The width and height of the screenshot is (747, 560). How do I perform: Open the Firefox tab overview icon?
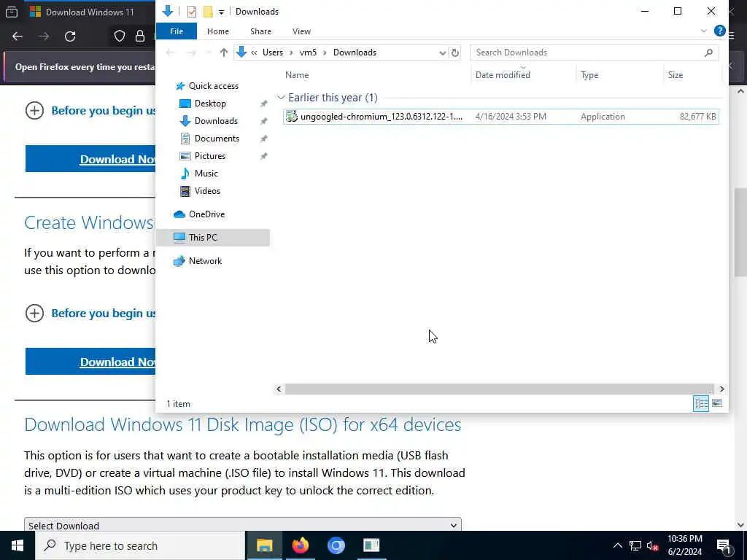[12, 12]
